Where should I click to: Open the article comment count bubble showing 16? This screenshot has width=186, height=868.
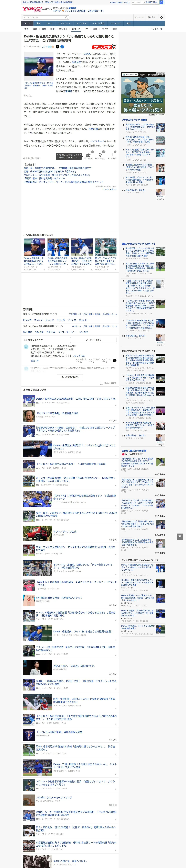pos(44,47)
